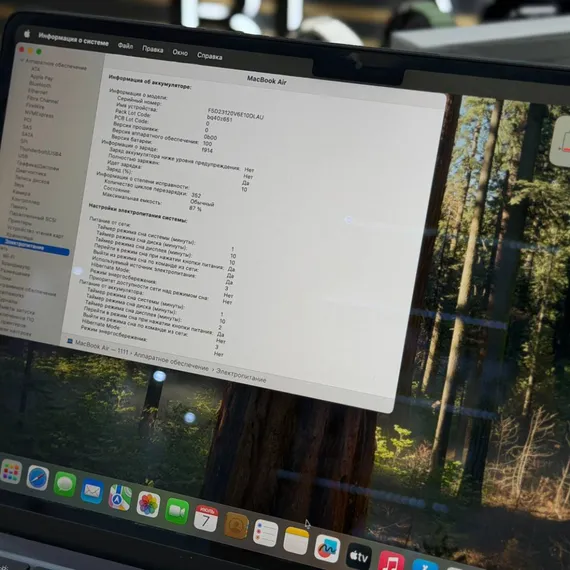Viewport: 570px width, 570px height.
Task: Open Messages app in Dock
Action: pyautogui.click(x=65, y=484)
